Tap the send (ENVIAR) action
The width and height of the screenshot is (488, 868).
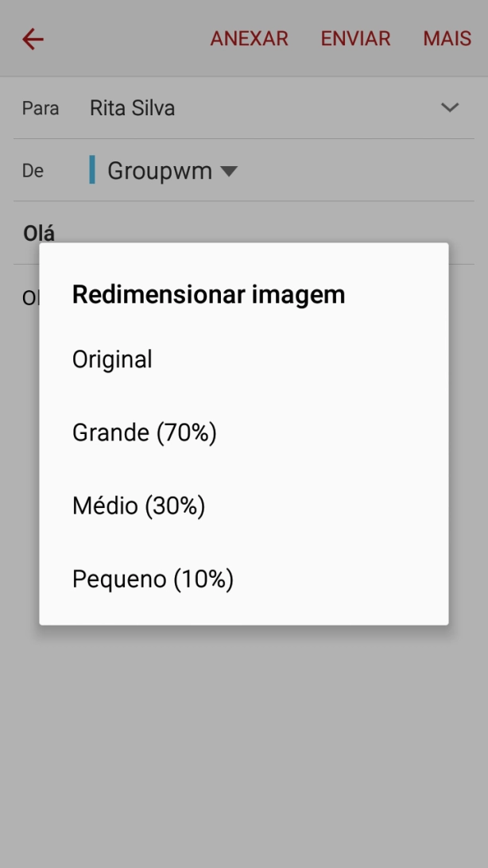pyautogui.click(x=355, y=38)
